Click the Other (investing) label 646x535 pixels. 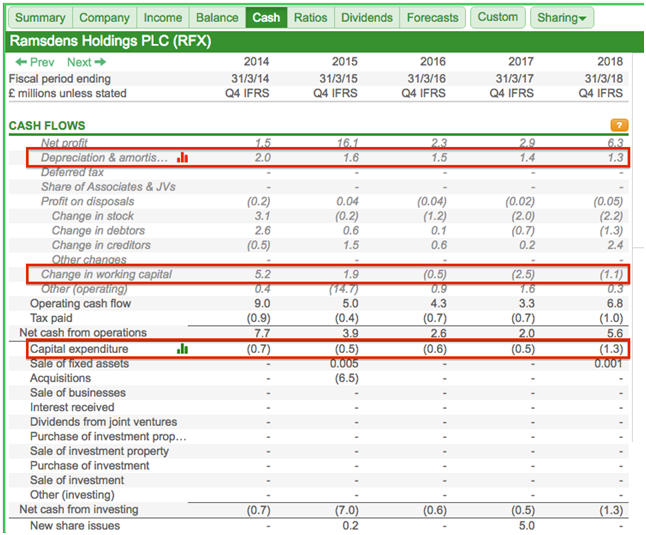click(72, 495)
